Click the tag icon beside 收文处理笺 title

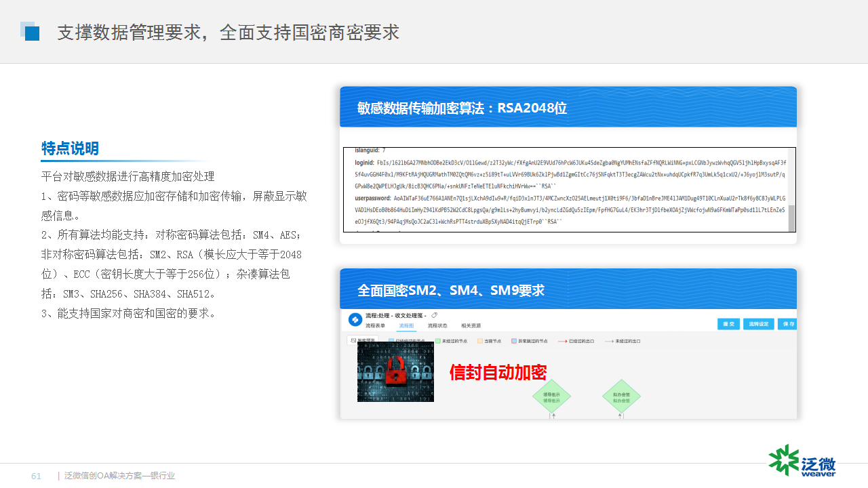pyautogui.click(x=434, y=315)
